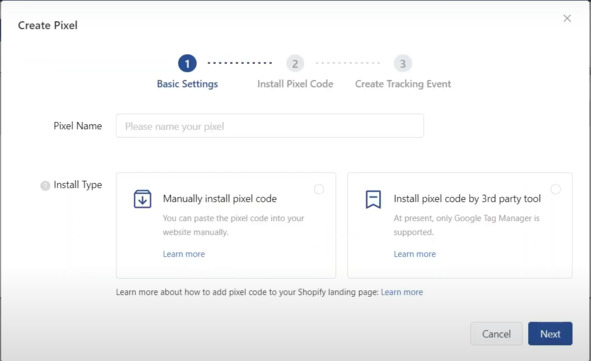Click the step 3 circle icon
This screenshot has height=361, width=591.
coord(403,63)
